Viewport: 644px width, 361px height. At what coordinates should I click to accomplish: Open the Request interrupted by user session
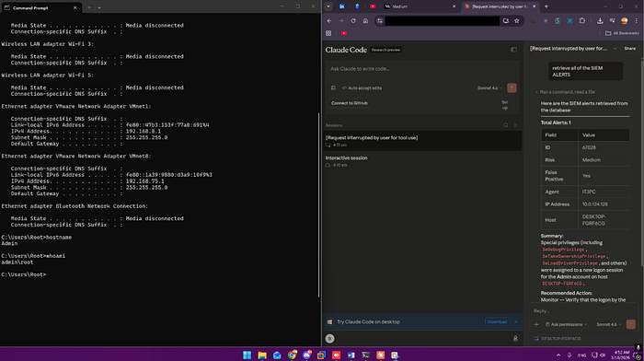click(x=422, y=141)
